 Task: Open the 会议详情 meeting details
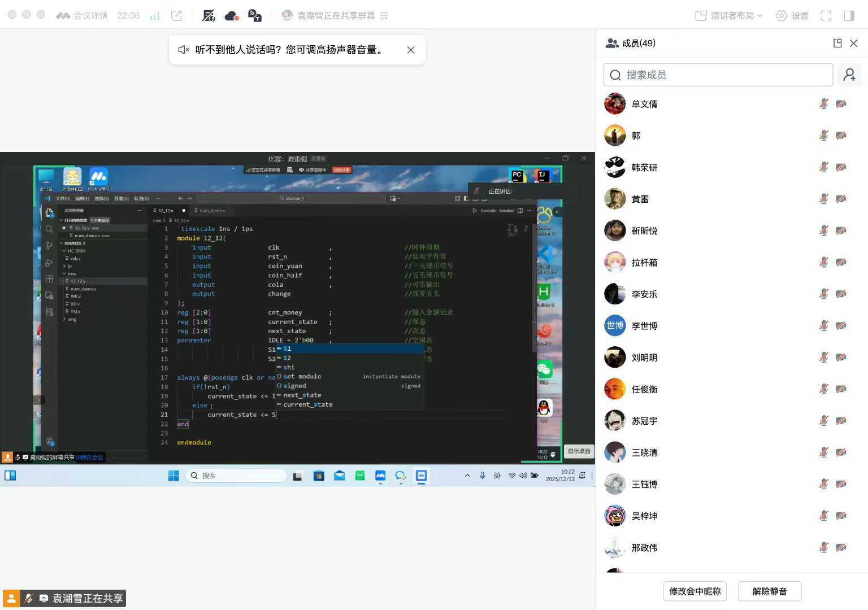coord(83,15)
